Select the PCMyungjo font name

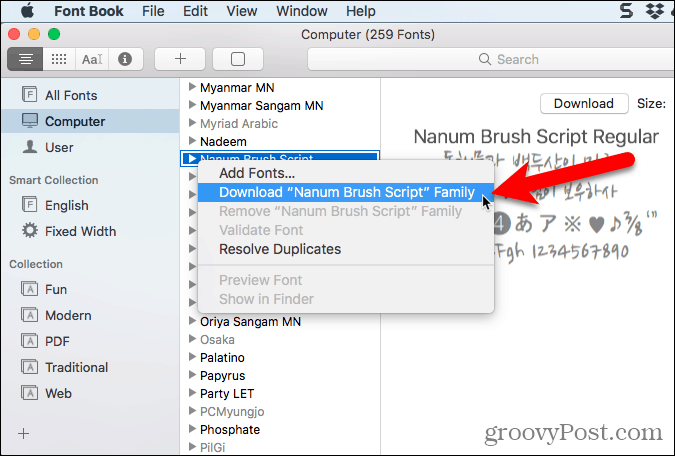tap(232, 412)
